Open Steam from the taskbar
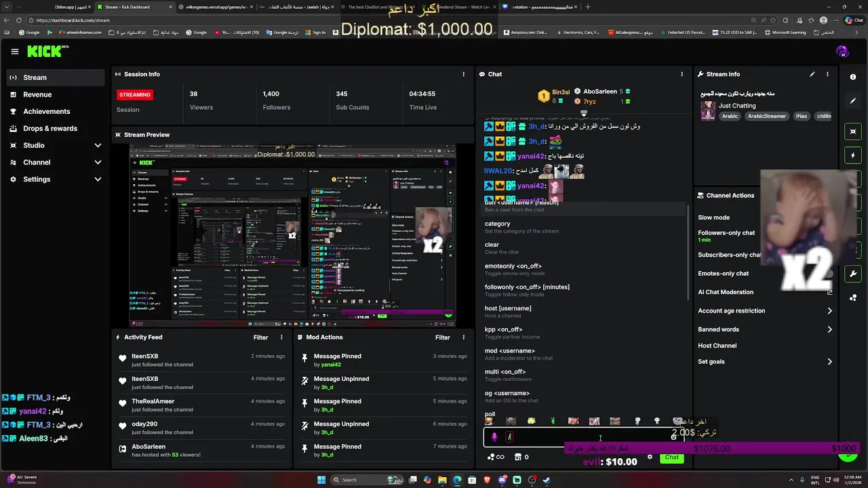This screenshot has width=868, height=488. [547, 480]
